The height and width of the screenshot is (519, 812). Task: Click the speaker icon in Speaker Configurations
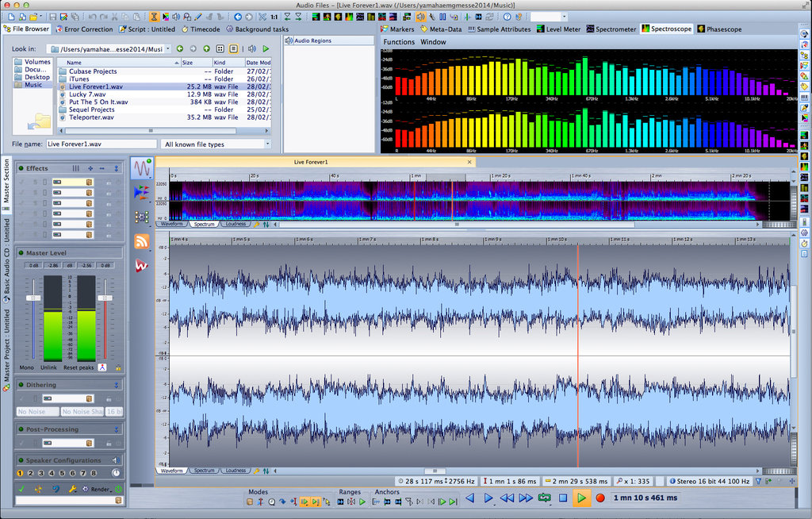pos(116,460)
